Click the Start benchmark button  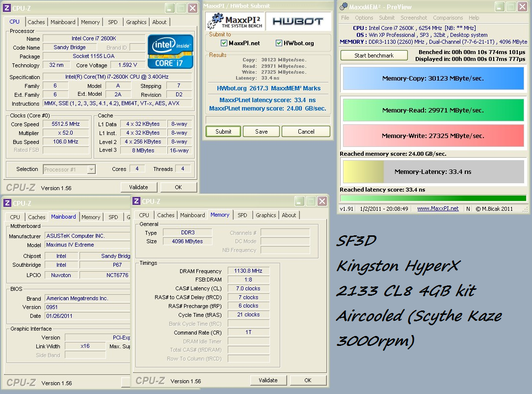[374, 56]
